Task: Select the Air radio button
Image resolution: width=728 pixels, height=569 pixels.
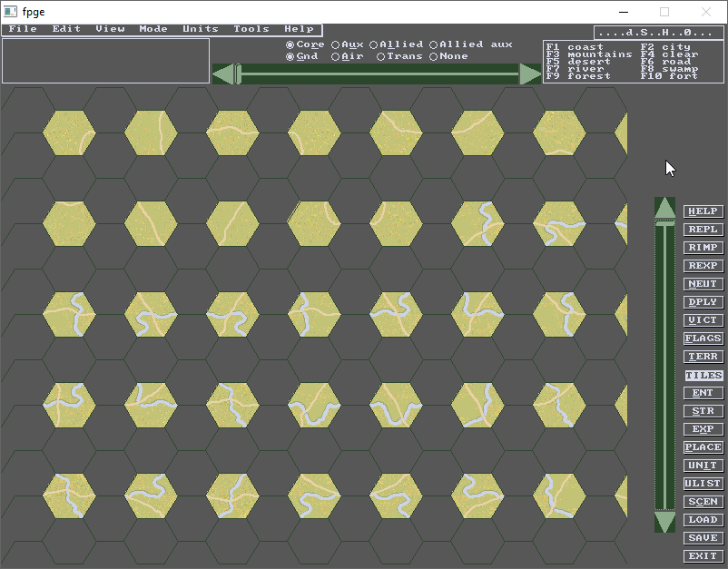Action: (348, 56)
